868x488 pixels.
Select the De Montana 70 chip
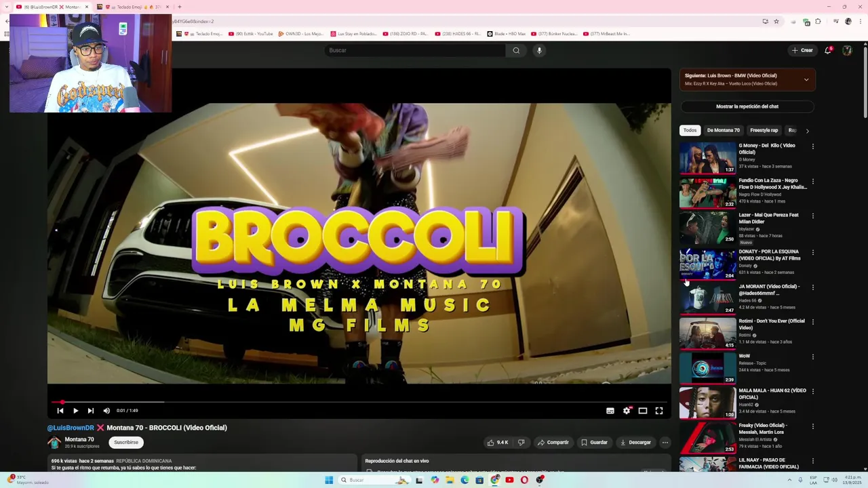723,130
